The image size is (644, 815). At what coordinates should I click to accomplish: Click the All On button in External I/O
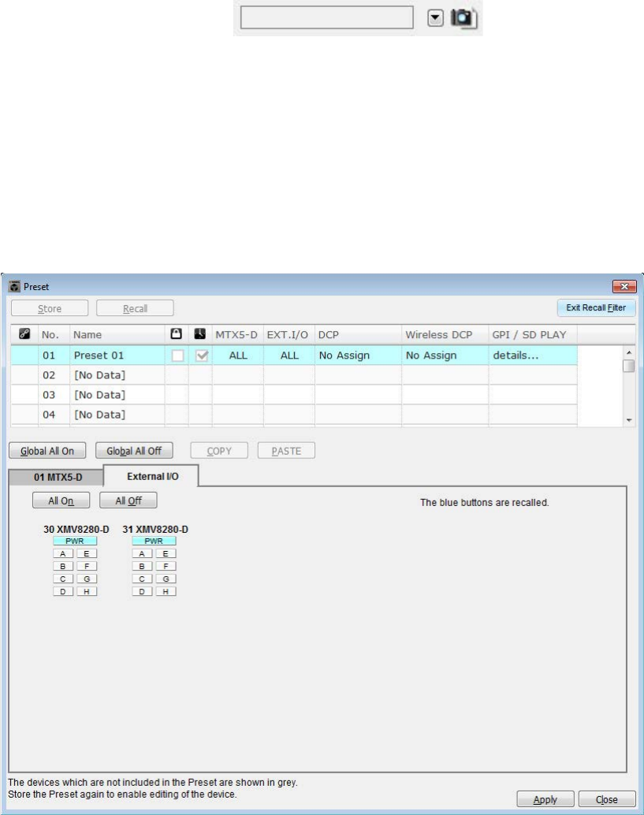pyautogui.click(x=61, y=501)
